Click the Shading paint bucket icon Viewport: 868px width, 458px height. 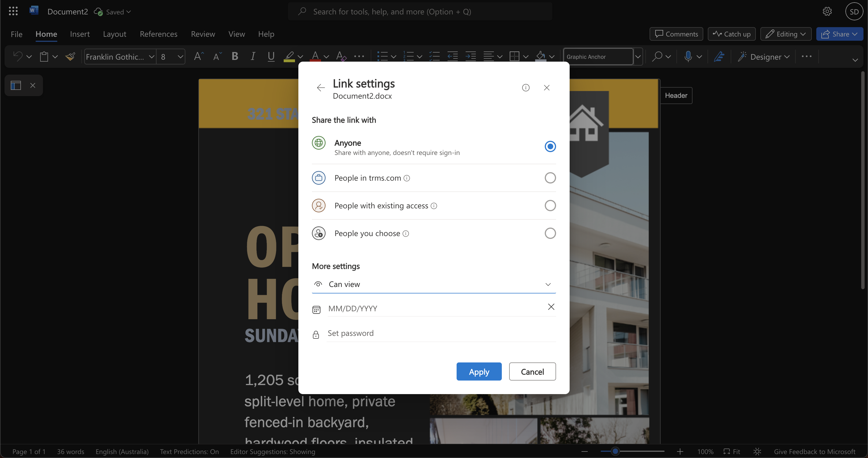point(541,56)
